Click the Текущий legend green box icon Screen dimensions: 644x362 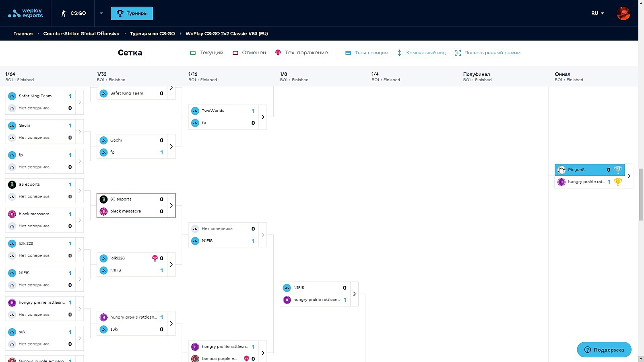[x=193, y=53]
